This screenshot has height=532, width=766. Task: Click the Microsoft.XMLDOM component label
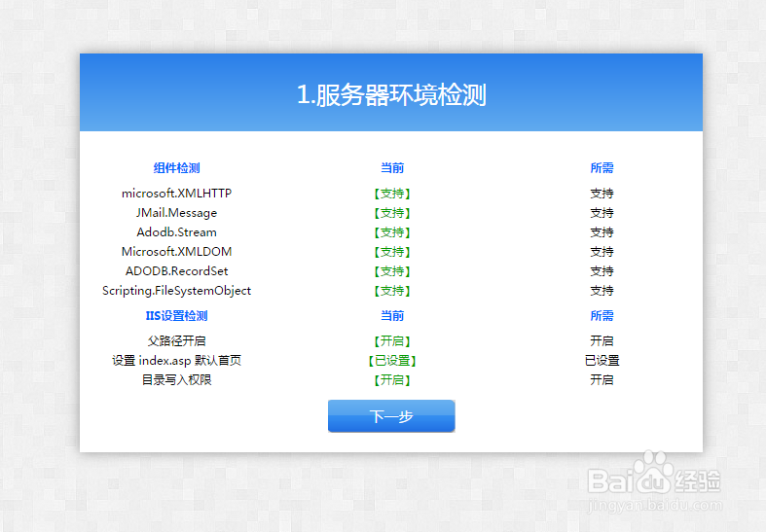click(x=176, y=252)
